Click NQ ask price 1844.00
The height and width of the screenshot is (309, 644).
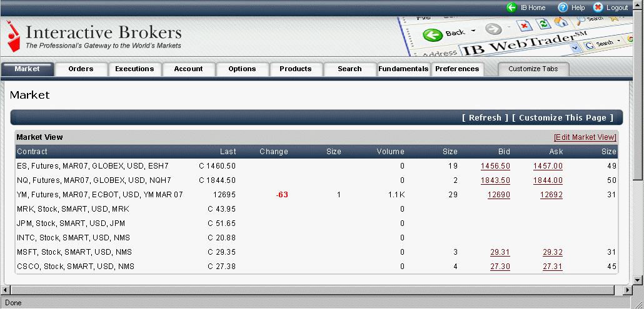548,180
